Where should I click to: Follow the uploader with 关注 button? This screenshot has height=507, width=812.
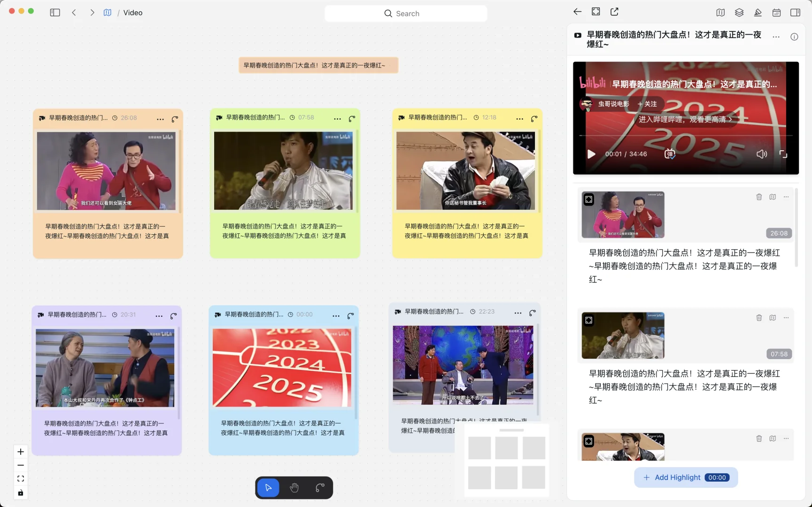tap(647, 104)
